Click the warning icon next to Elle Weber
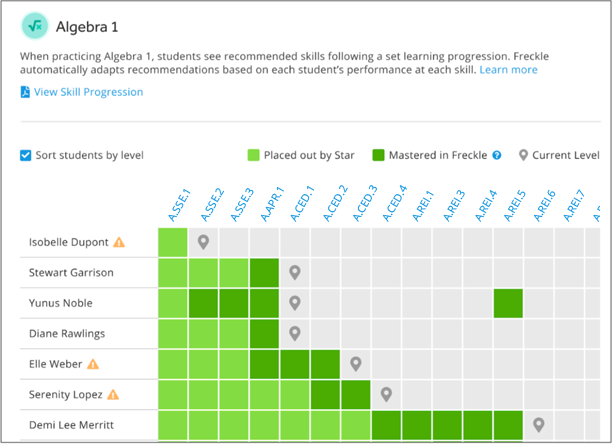612x444 pixels. [x=94, y=364]
